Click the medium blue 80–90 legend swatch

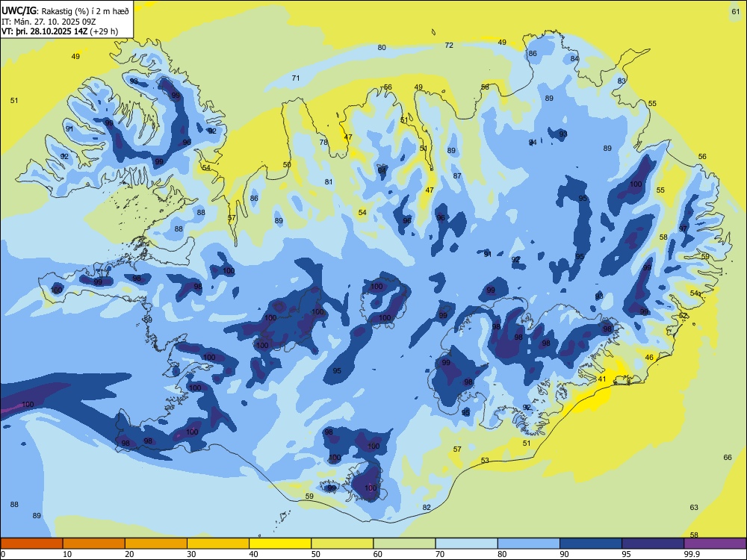(x=529, y=544)
